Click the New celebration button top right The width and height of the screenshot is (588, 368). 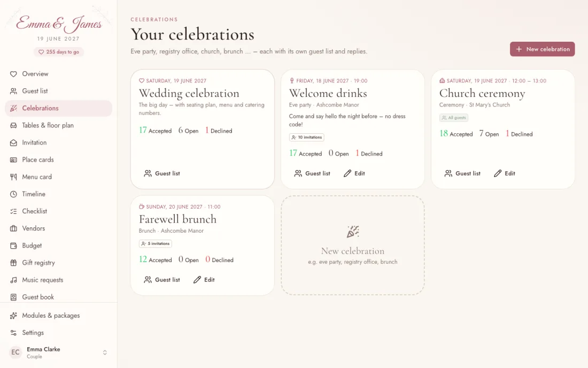(x=542, y=49)
